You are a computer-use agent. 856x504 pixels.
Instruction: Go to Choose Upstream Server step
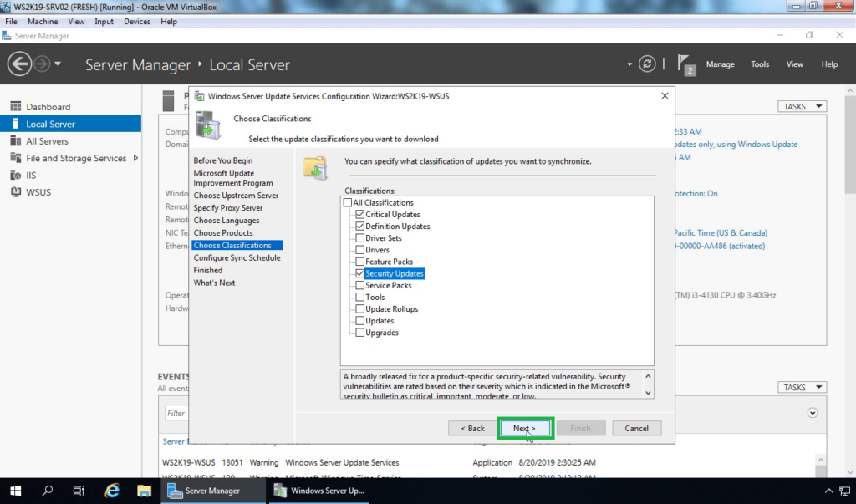236,196
